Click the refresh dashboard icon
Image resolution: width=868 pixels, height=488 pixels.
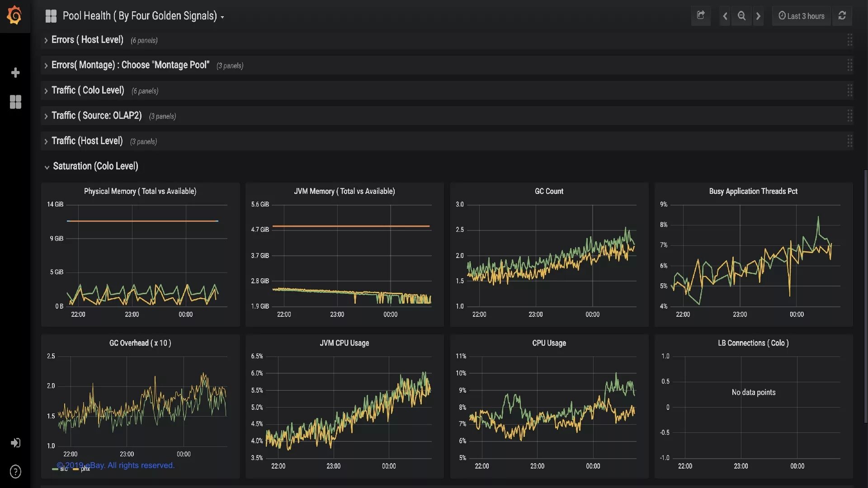click(x=842, y=16)
